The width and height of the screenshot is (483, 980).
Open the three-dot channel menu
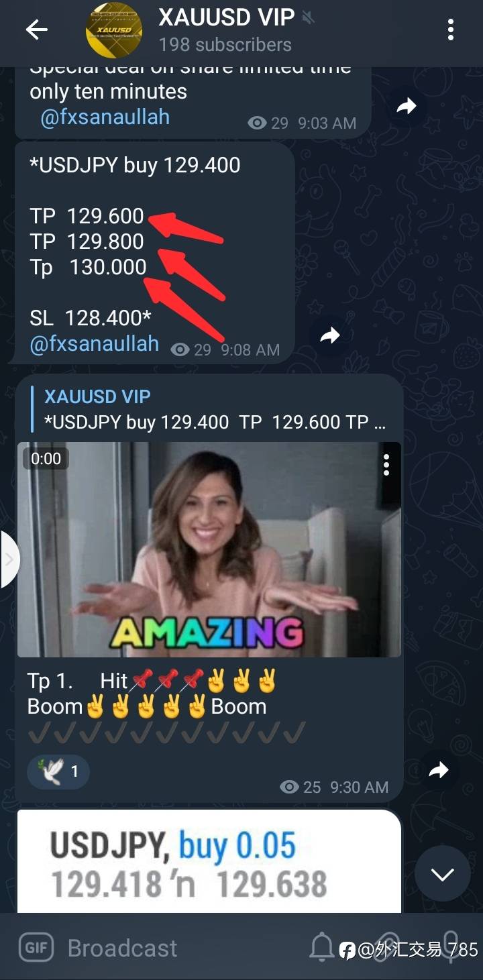pyautogui.click(x=450, y=30)
